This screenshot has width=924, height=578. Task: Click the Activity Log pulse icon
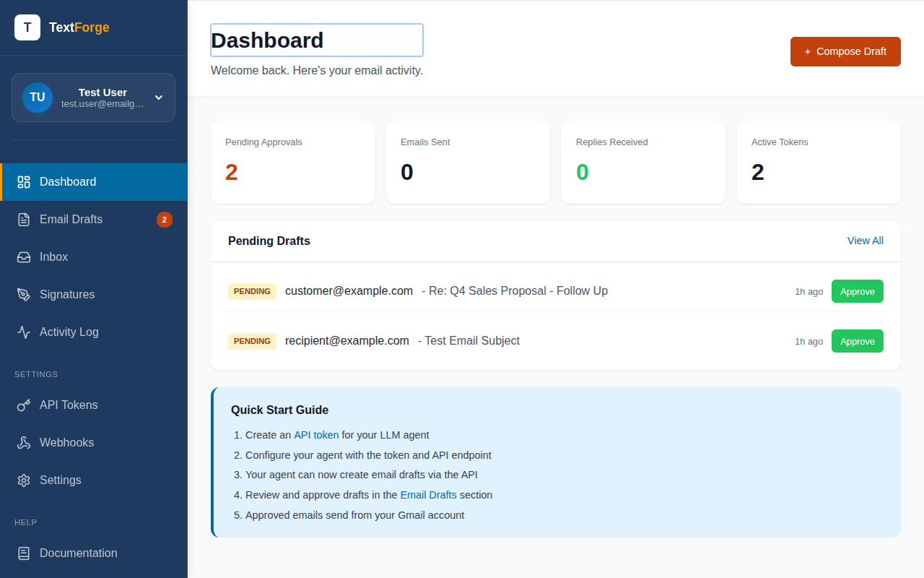[x=24, y=332]
